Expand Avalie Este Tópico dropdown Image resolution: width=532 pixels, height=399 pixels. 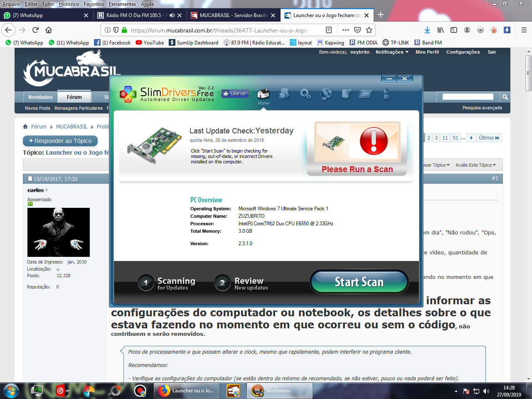pyautogui.click(x=475, y=165)
